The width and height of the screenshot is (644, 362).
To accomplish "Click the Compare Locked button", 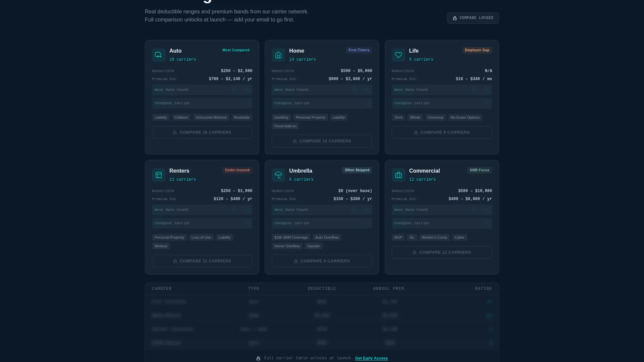I will click(473, 18).
